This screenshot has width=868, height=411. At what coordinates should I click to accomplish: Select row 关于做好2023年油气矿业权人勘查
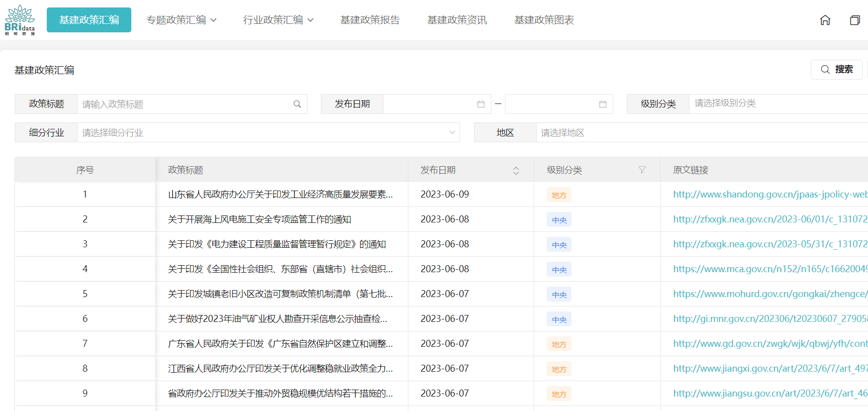278,318
